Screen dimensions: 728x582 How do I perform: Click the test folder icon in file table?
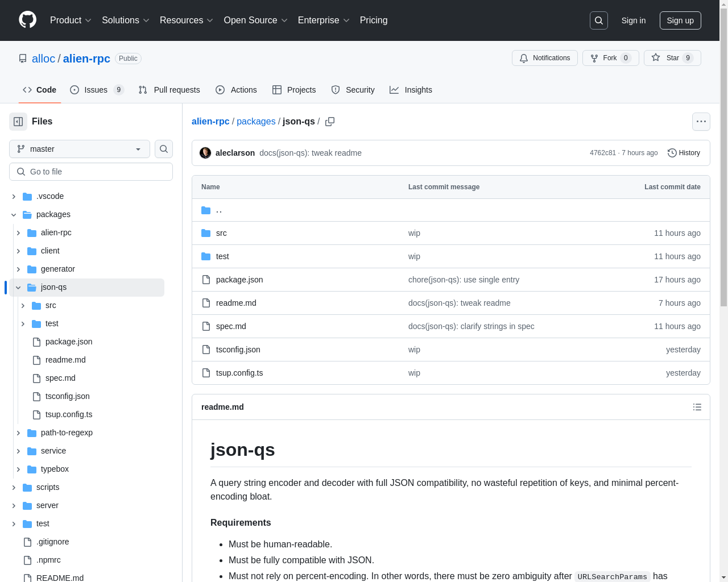(x=206, y=256)
